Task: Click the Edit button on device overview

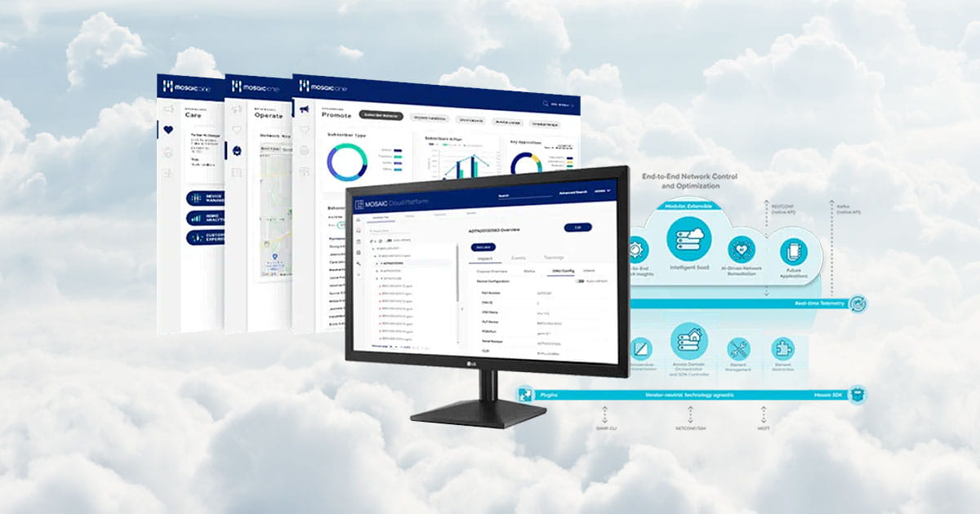Action: coord(577,228)
